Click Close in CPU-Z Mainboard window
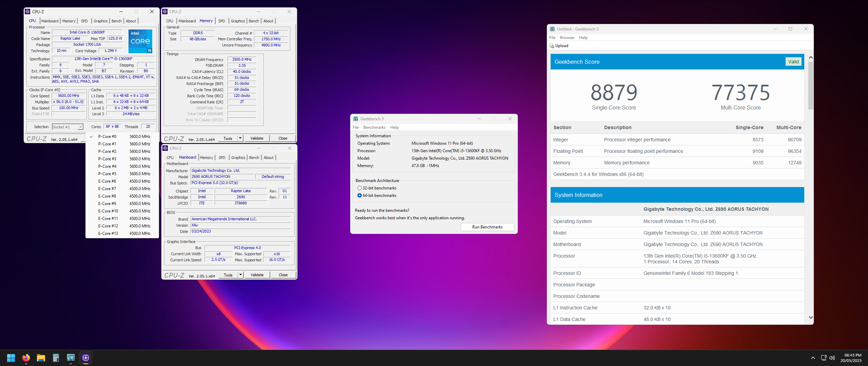 [x=283, y=275]
